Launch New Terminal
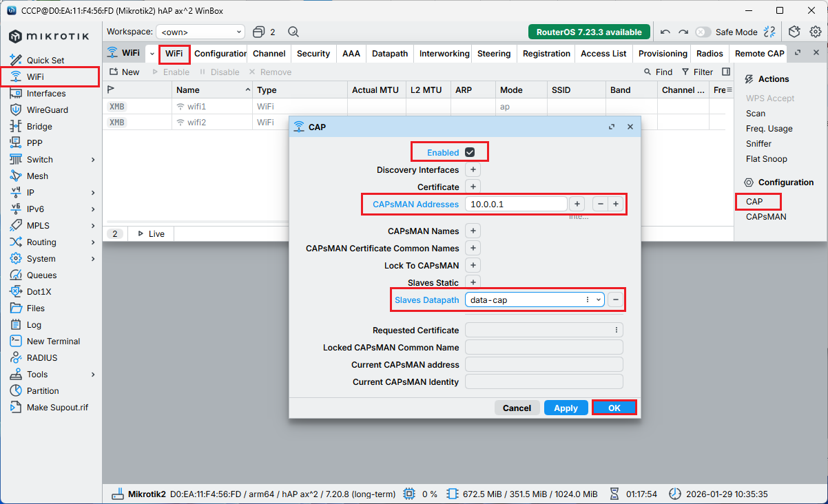Viewport: 828px width, 504px height. pyautogui.click(x=53, y=341)
